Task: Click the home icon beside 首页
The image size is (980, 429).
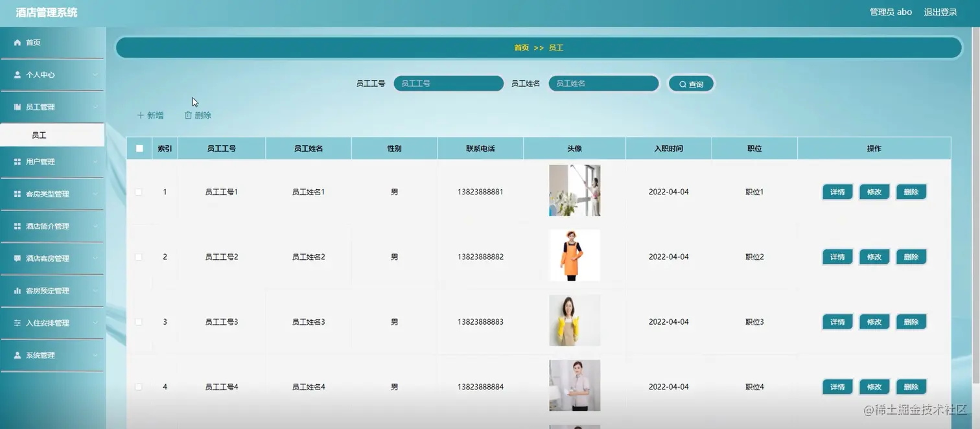Action: pos(17,43)
